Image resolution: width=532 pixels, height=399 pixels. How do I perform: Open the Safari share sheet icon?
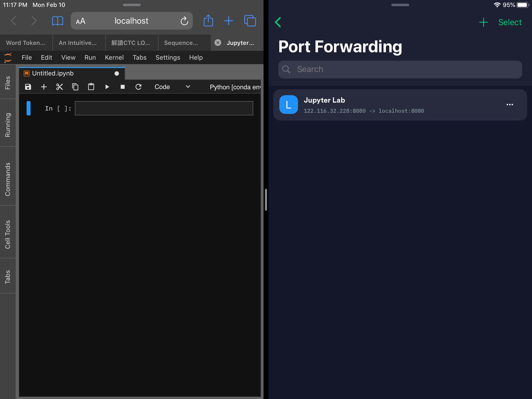pos(208,20)
